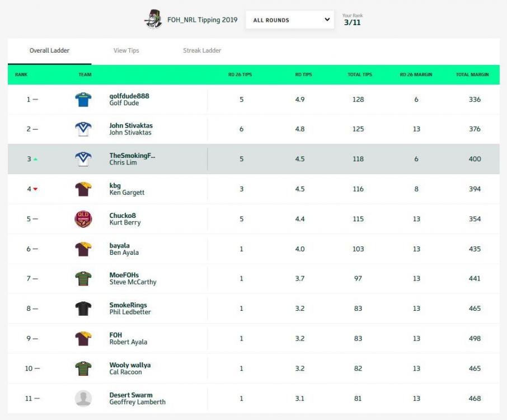Screen dimensions: 507x420
Task: Open Wooly wallya team name link
Action: click(130, 365)
